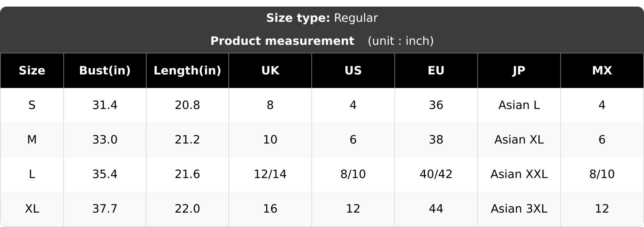This screenshot has height=227, width=644.
Task: Click the US column header
Action: coord(353,71)
